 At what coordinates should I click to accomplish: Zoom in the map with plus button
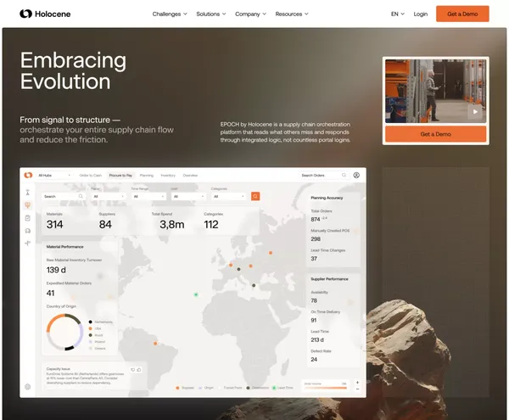click(x=357, y=383)
